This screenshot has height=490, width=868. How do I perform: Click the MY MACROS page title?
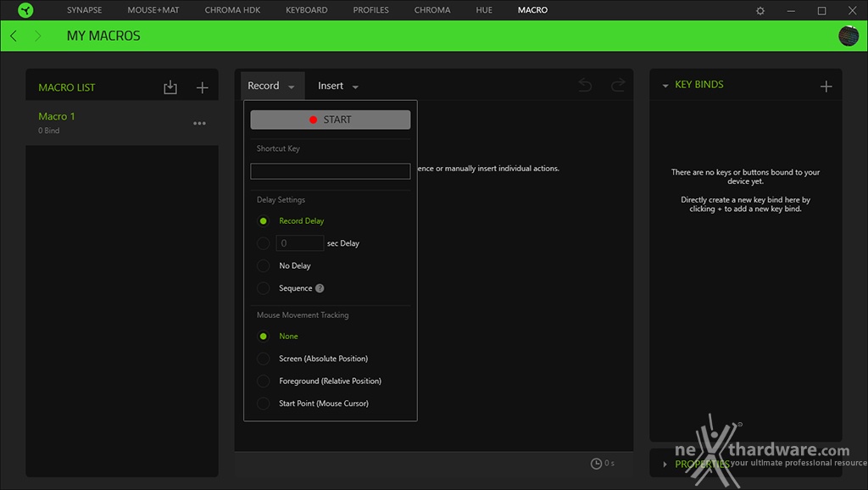point(103,36)
